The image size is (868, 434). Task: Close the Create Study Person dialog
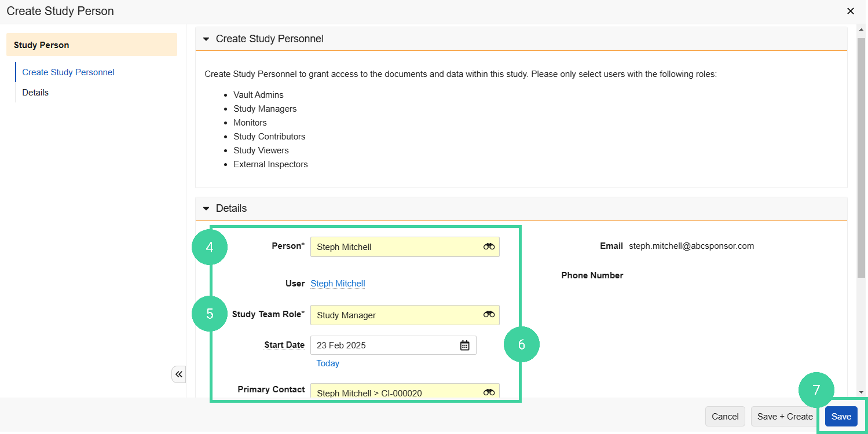pos(851,11)
